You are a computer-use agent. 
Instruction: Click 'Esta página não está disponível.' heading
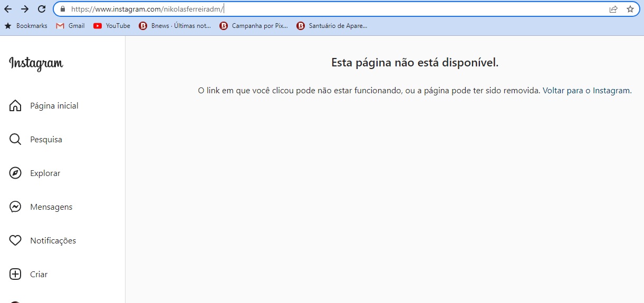tap(415, 63)
